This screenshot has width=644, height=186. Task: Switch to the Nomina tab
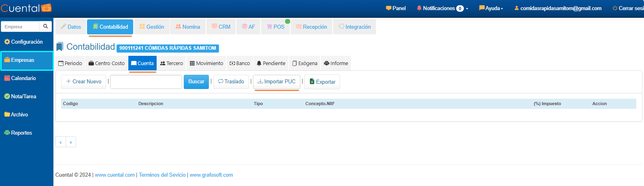(188, 27)
